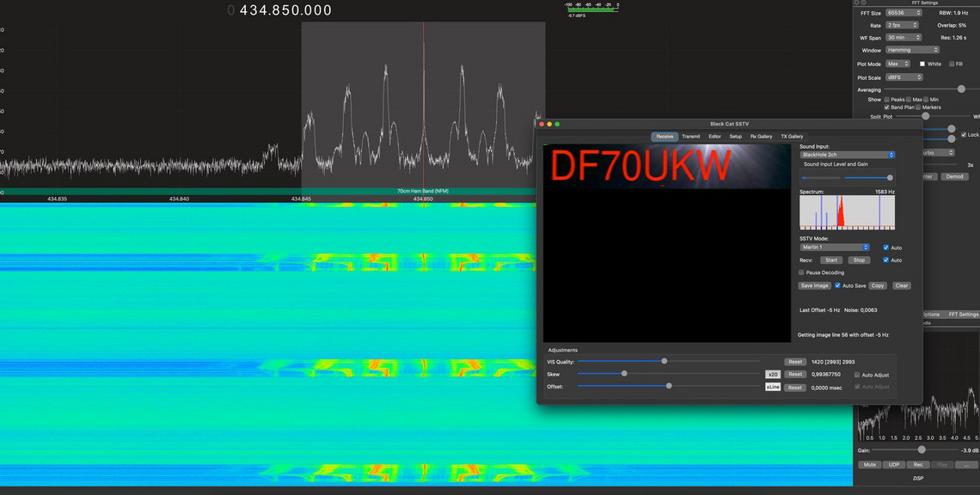The width and height of the screenshot is (980, 495).
Task: Open the TX Gallery tab
Action: 792,137
